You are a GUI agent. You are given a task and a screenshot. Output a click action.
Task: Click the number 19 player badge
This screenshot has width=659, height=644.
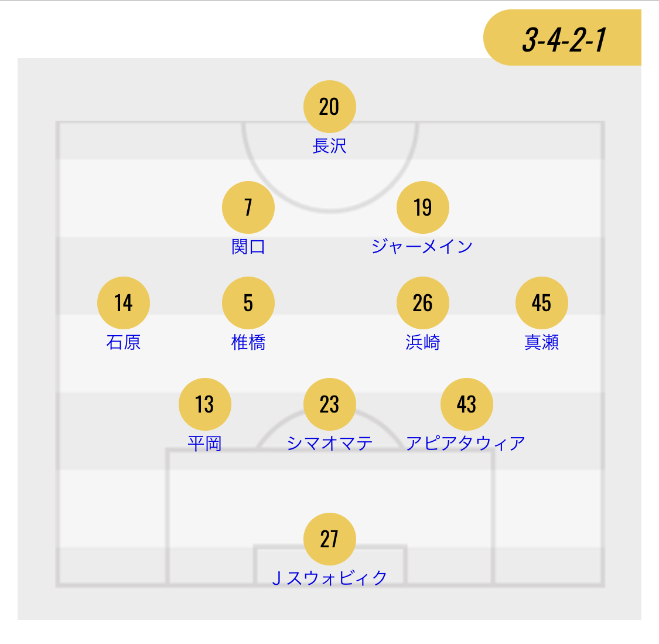(422, 207)
